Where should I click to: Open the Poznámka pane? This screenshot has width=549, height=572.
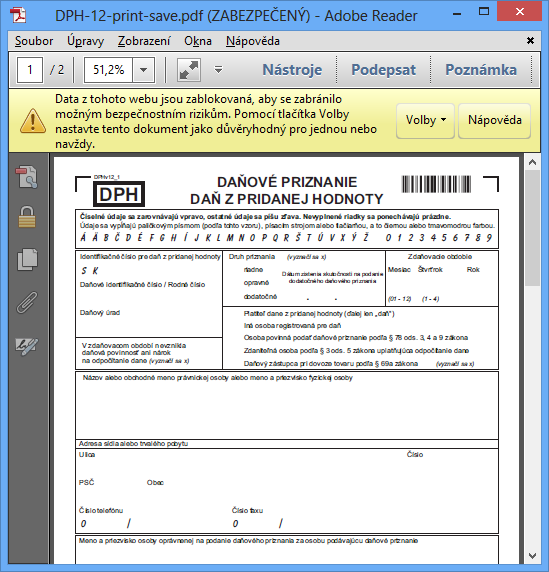click(481, 70)
